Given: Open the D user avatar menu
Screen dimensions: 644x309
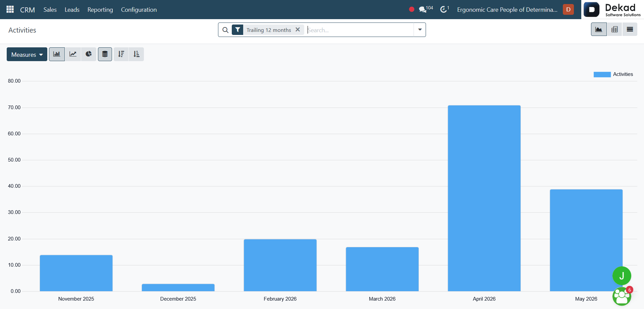Looking at the screenshot, I should (568, 9).
